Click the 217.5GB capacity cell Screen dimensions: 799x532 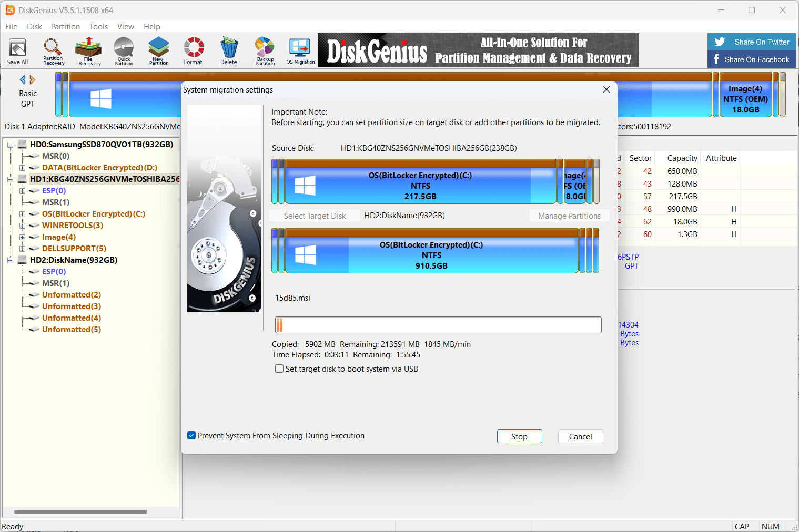point(683,196)
